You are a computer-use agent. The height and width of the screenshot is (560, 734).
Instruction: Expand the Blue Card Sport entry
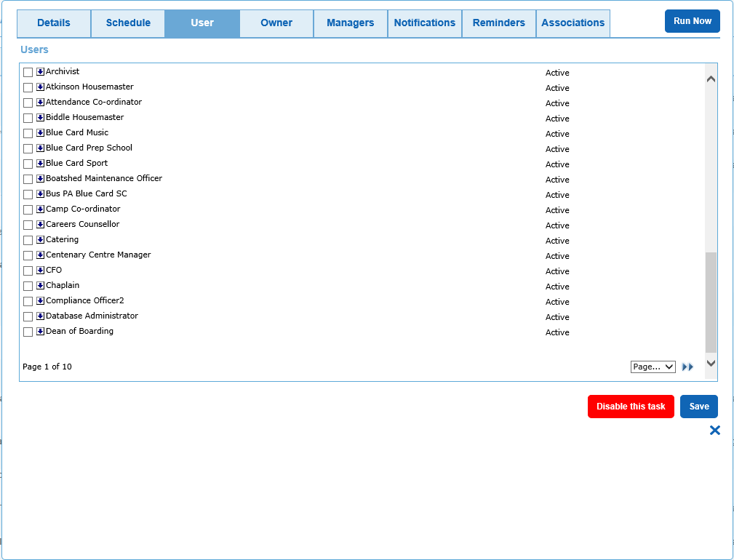point(39,163)
